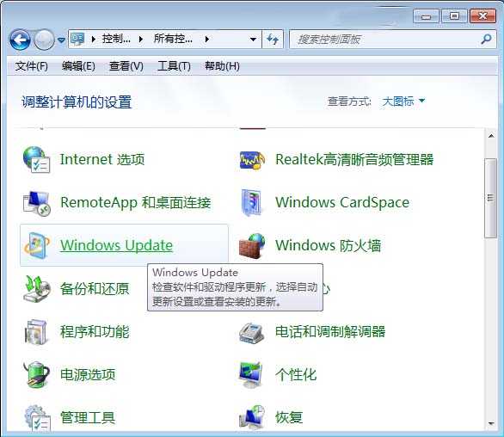Expand the arrow after 控制... breadcrumb
504x437 pixels.
pos(141,40)
